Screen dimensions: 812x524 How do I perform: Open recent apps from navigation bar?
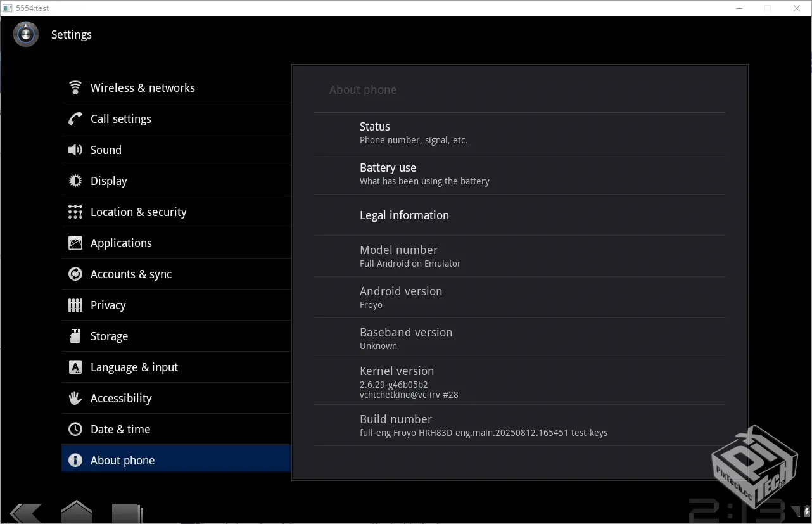point(127,513)
